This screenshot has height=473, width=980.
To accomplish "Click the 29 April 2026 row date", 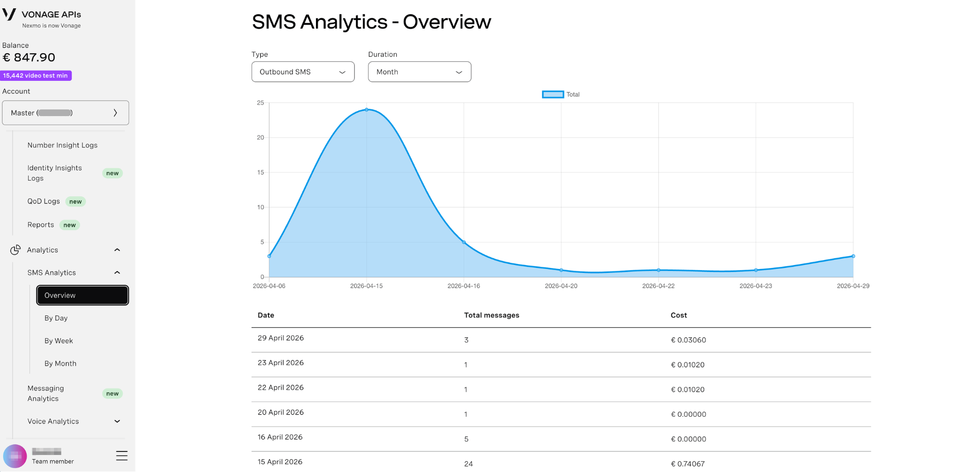I will pyautogui.click(x=281, y=338).
